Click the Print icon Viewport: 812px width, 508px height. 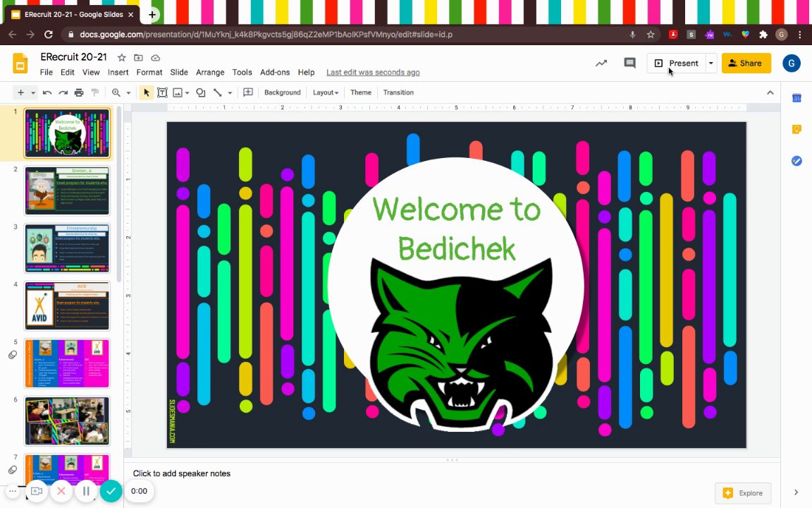click(x=79, y=92)
